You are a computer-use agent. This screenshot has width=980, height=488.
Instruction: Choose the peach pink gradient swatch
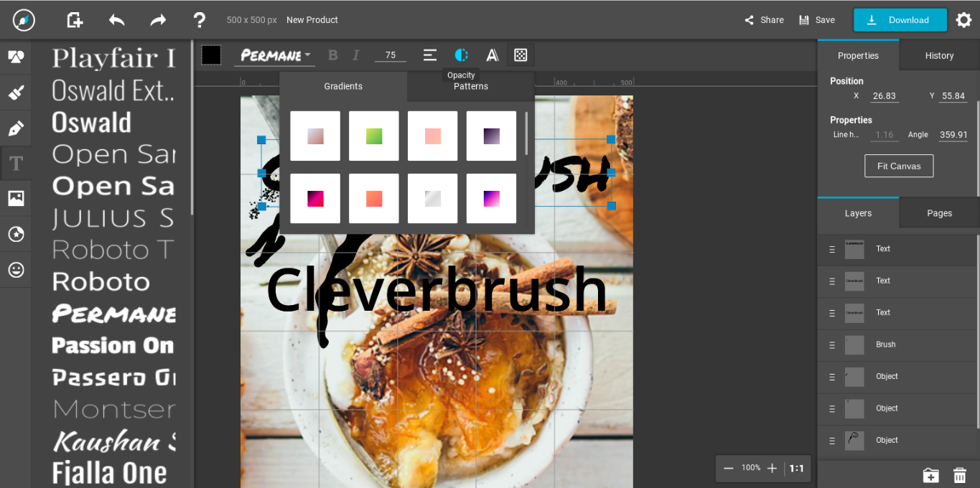tap(433, 136)
